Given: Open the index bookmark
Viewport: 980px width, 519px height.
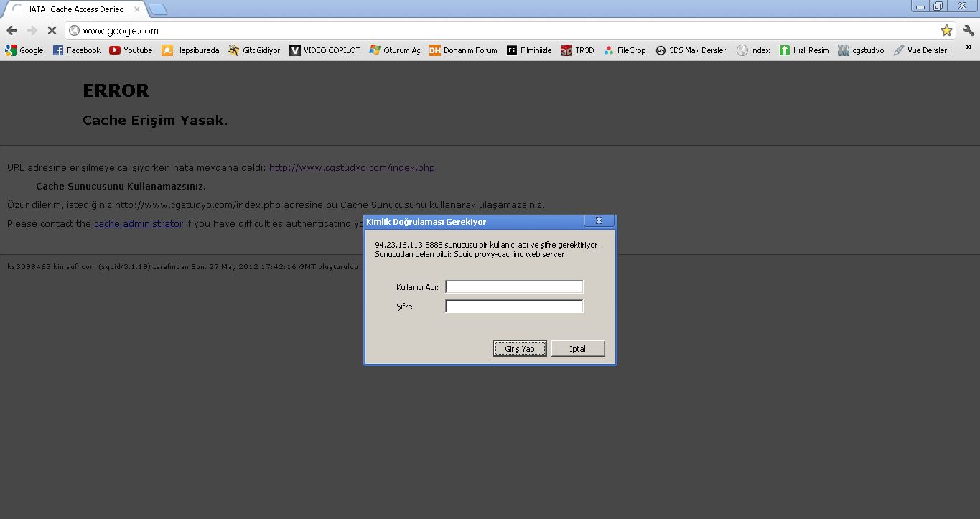Looking at the screenshot, I should tap(753, 50).
